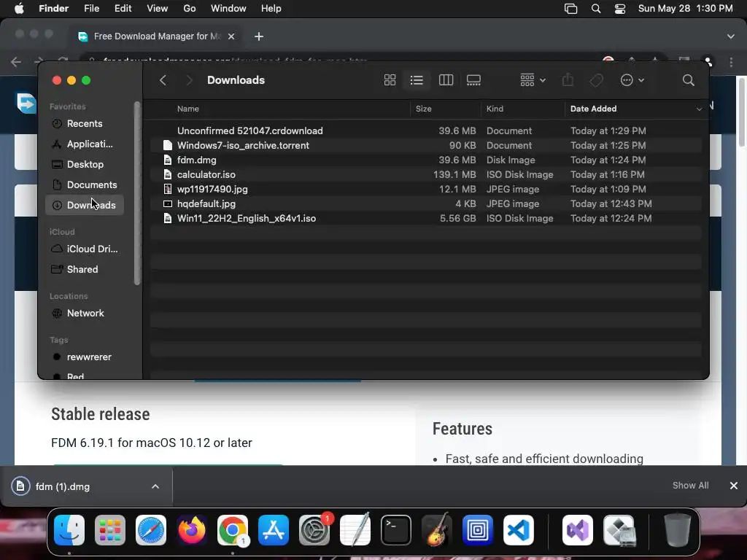Open Finder from the Dock
Image resolution: width=747 pixels, height=560 pixels.
69,530
